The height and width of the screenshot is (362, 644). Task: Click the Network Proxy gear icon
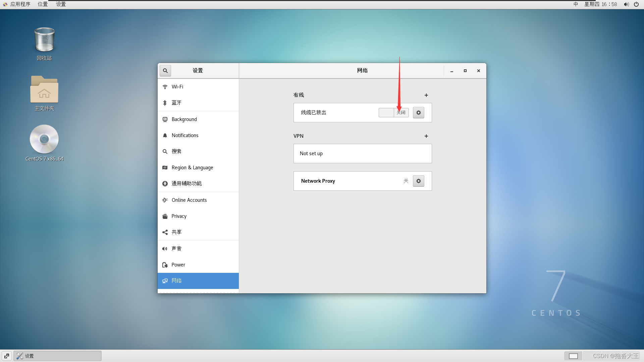(418, 180)
